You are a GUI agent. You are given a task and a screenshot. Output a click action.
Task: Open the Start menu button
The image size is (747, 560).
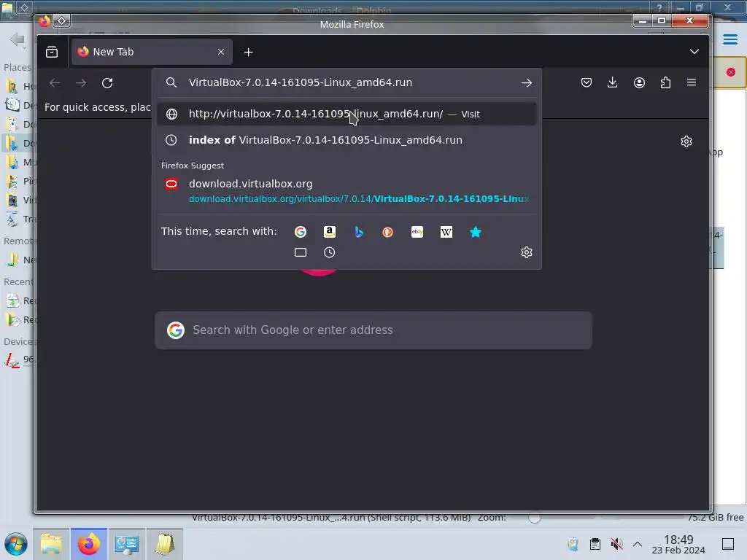point(16,544)
